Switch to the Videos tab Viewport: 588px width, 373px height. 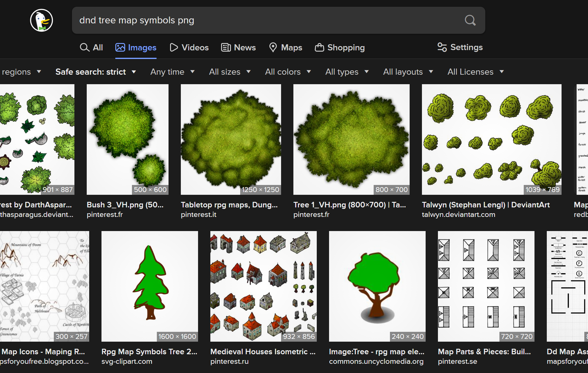pyautogui.click(x=189, y=47)
